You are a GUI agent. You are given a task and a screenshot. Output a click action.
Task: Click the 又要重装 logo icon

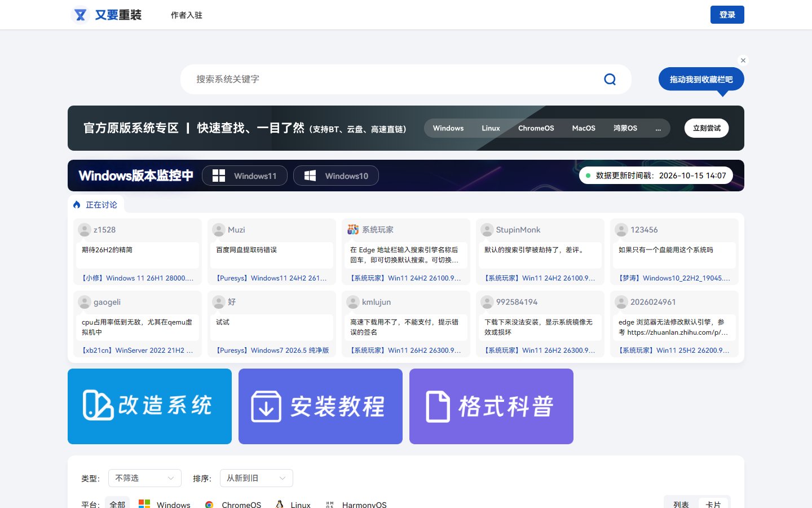click(81, 15)
